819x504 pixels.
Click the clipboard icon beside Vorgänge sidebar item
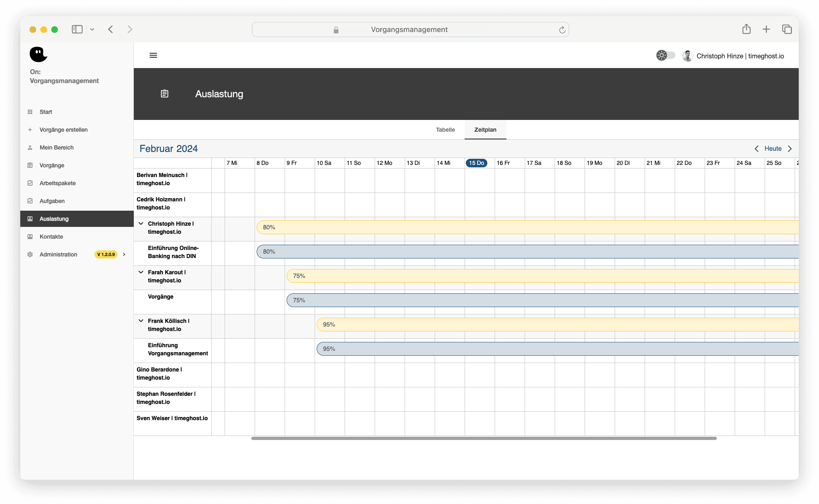pyautogui.click(x=30, y=165)
